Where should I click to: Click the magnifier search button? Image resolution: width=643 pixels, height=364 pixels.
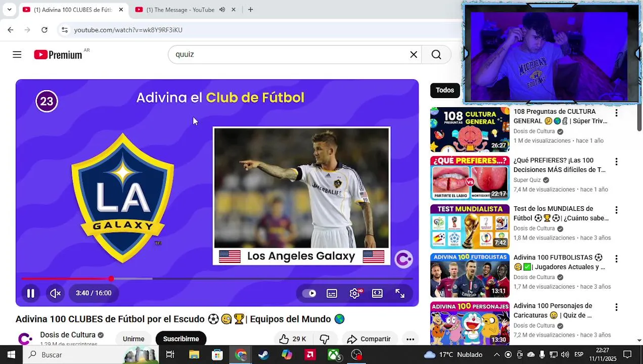[436, 55]
